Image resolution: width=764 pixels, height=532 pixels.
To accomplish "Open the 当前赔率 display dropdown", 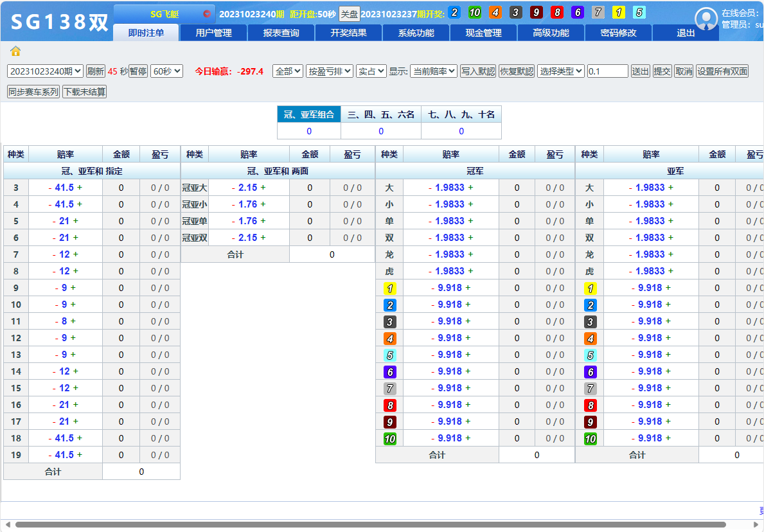I will 434,71.
